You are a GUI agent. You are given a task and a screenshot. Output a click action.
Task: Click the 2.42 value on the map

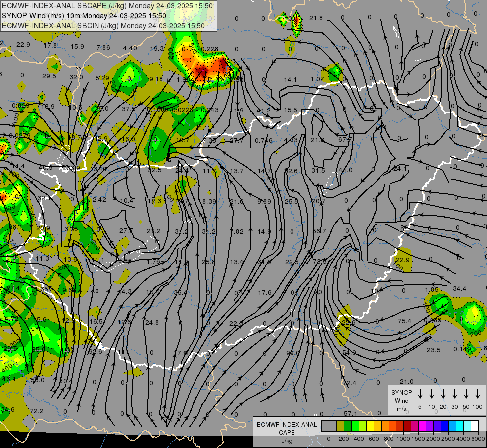point(99,199)
